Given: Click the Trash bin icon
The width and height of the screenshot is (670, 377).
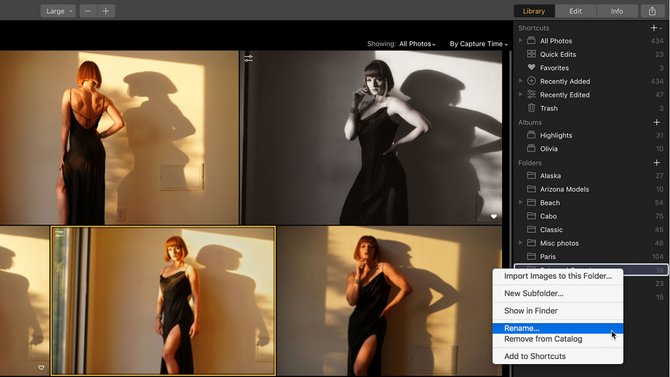Looking at the screenshot, I should click(531, 108).
